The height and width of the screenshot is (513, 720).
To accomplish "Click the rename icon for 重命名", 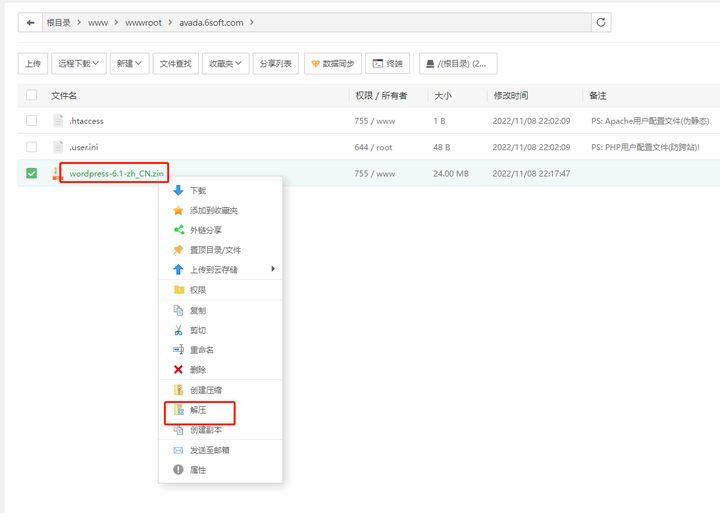I will [x=178, y=350].
